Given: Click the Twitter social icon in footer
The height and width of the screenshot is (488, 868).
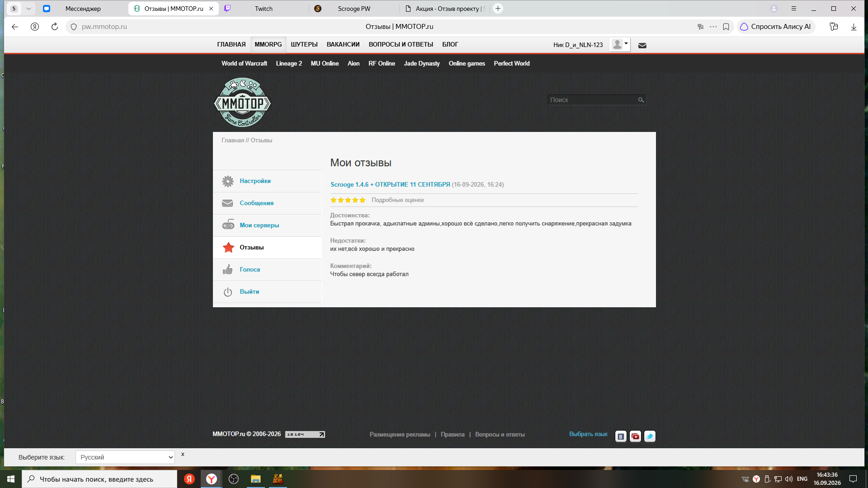Looking at the screenshot, I should 650,436.
